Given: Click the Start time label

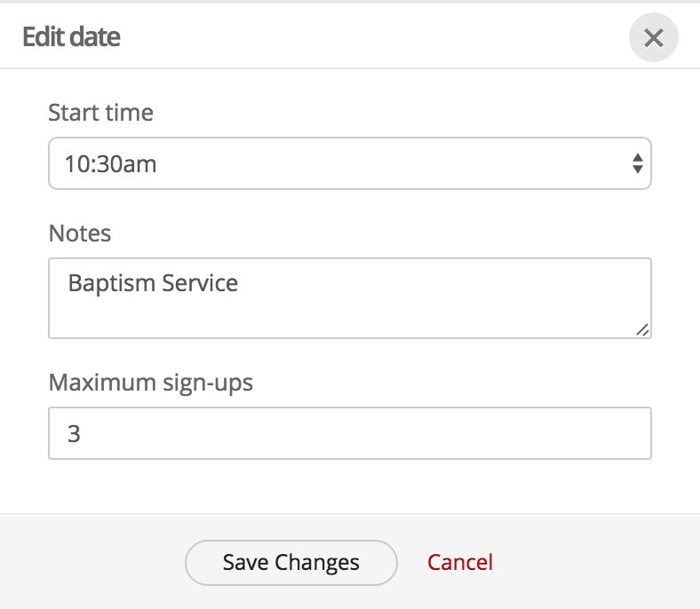Looking at the screenshot, I should tap(100, 113).
